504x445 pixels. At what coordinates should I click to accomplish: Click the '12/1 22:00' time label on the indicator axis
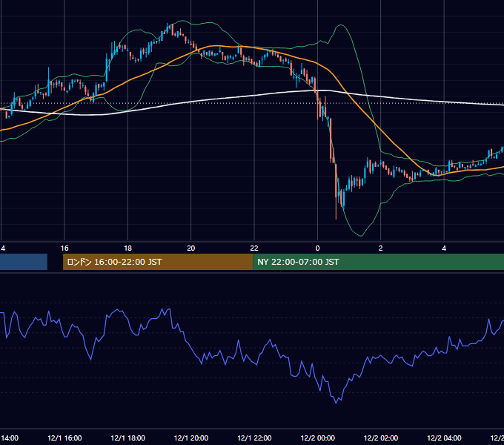(x=254, y=438)
